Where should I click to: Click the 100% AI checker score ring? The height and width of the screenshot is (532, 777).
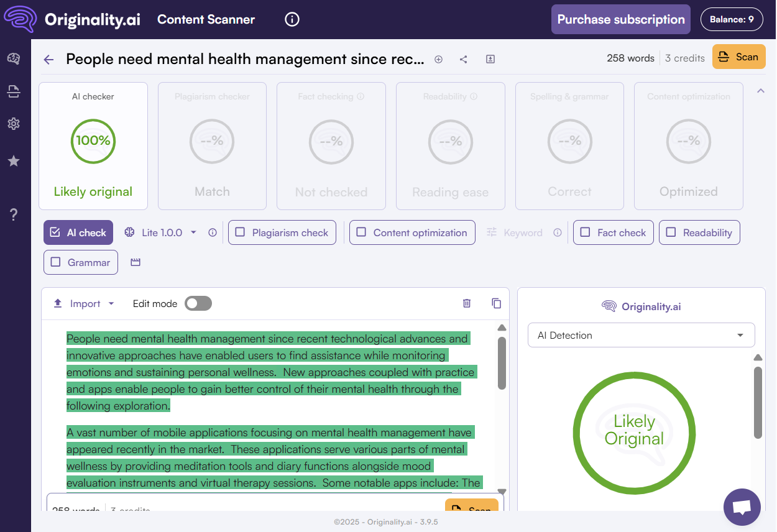(93, 141)
